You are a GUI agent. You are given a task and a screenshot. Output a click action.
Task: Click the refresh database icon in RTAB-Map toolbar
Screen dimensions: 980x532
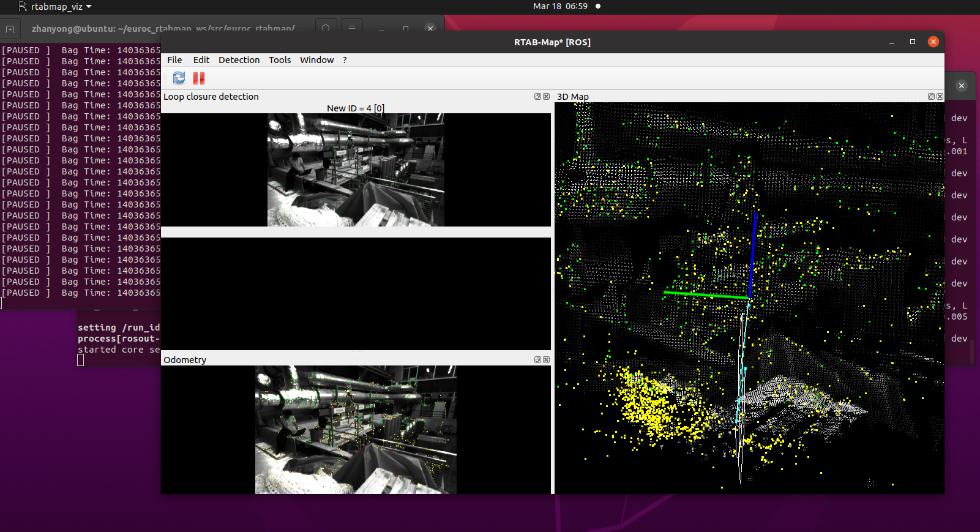[179, 78]
